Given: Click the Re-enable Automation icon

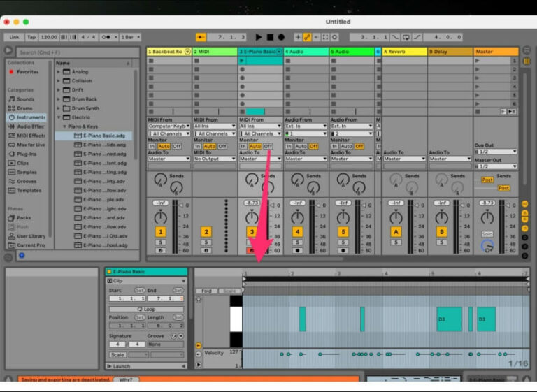Looking at the screenshot, I should coord(316,37).
